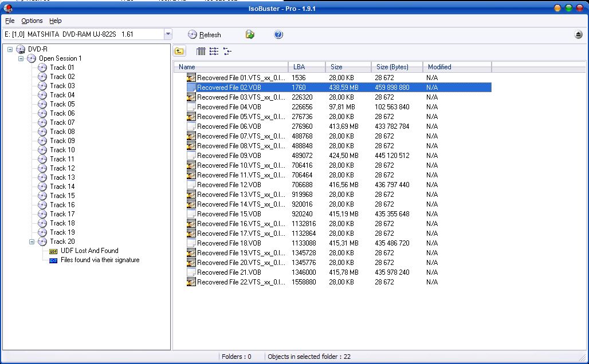589x364 pixels.
Task: Click the Open Session 1 disc icon
Action: tap(32, 58)
